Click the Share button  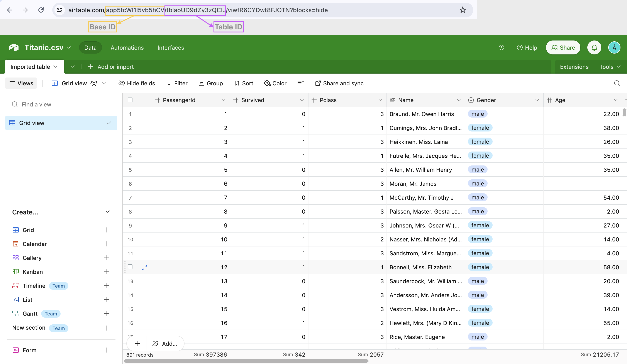563,47
